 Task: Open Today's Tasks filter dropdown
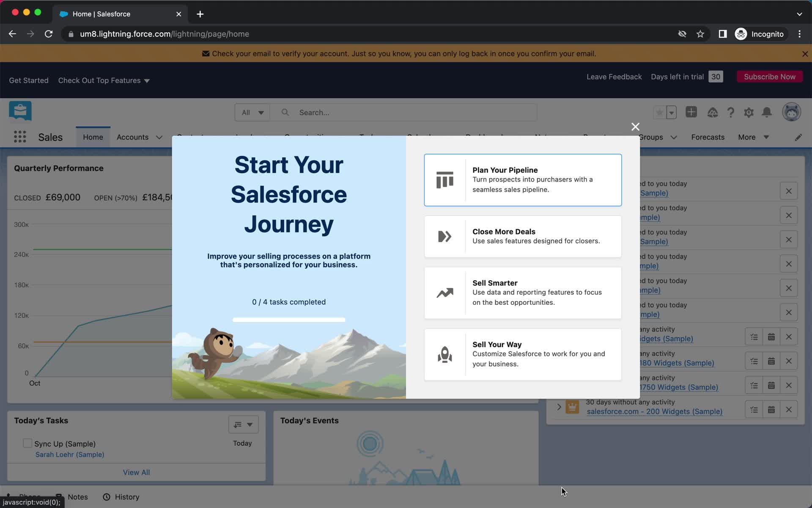(243, 424)
